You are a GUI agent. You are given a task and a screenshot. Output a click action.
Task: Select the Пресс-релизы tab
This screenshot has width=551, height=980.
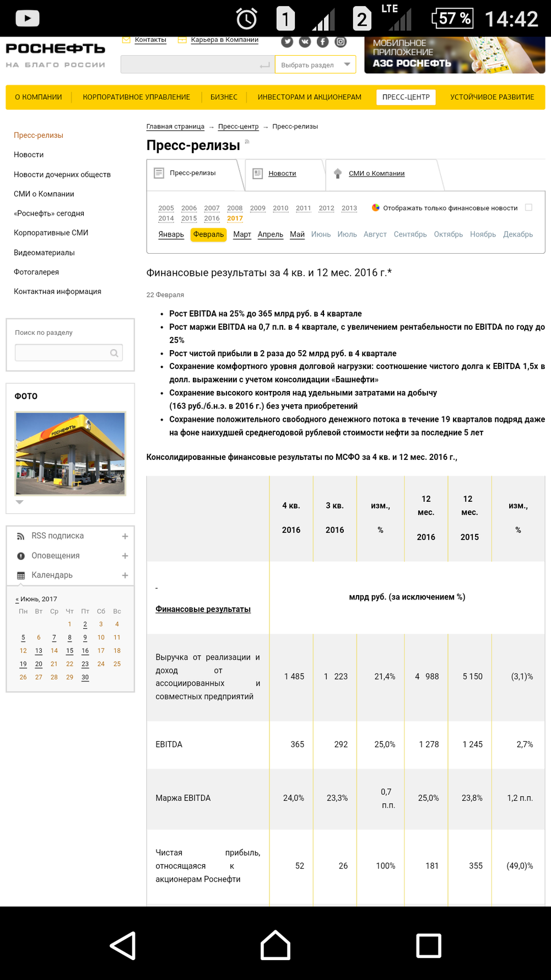(x=193, y=173)
